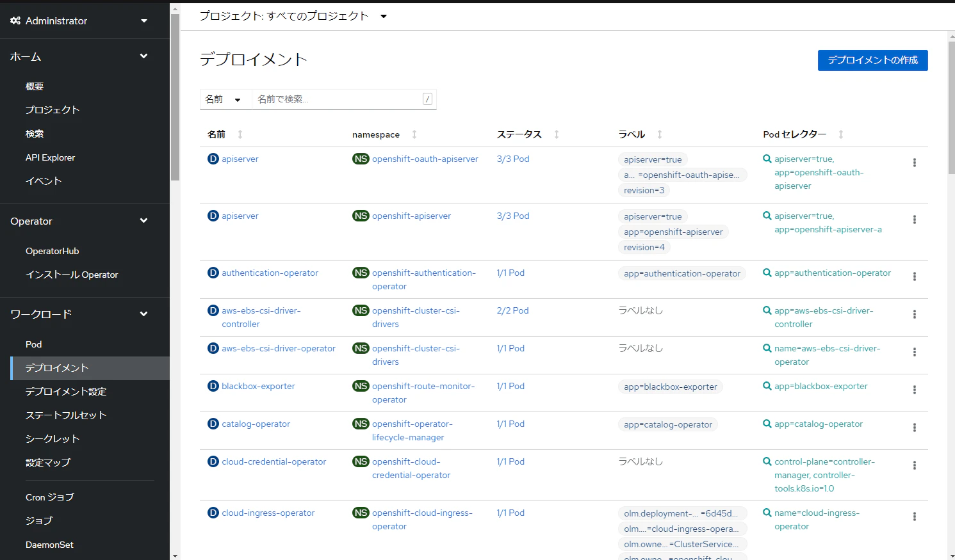
Task: Click label chip app=authentication-operator
Action: tap(682, 273)
